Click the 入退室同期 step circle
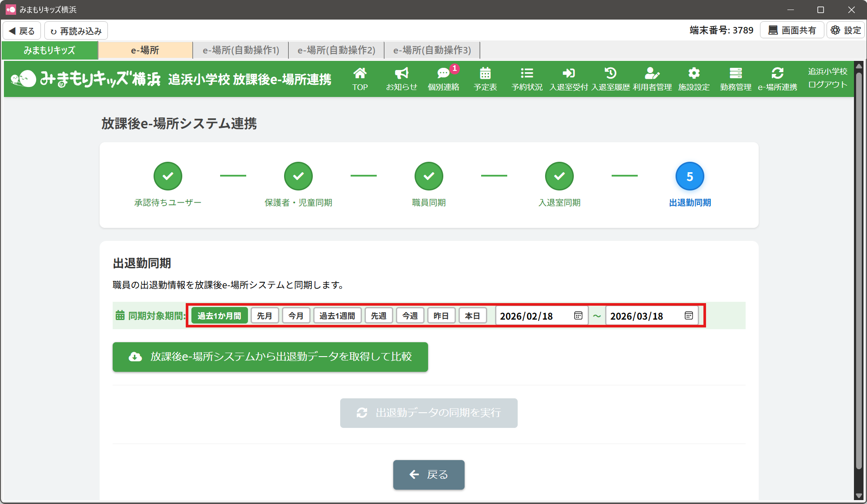 559,176
